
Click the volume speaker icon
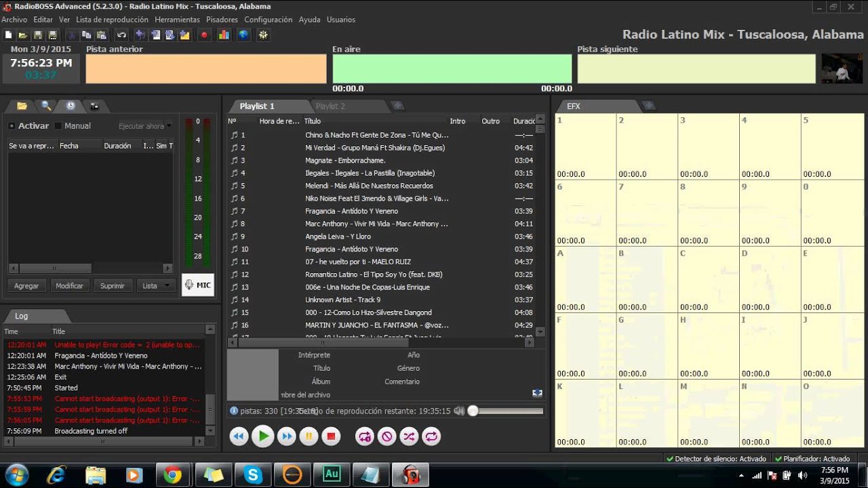[x=459, y=411]
